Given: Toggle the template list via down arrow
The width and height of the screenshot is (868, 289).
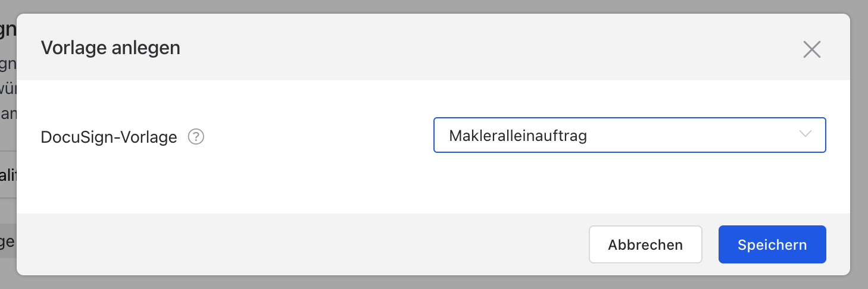Looking at the screenshot, I should [x=805, y=134].
